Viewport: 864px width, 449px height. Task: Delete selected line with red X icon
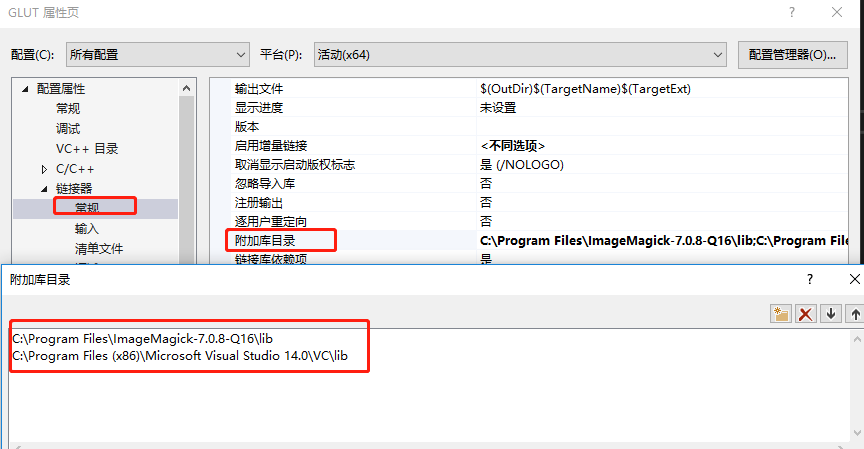pos(806,313)
